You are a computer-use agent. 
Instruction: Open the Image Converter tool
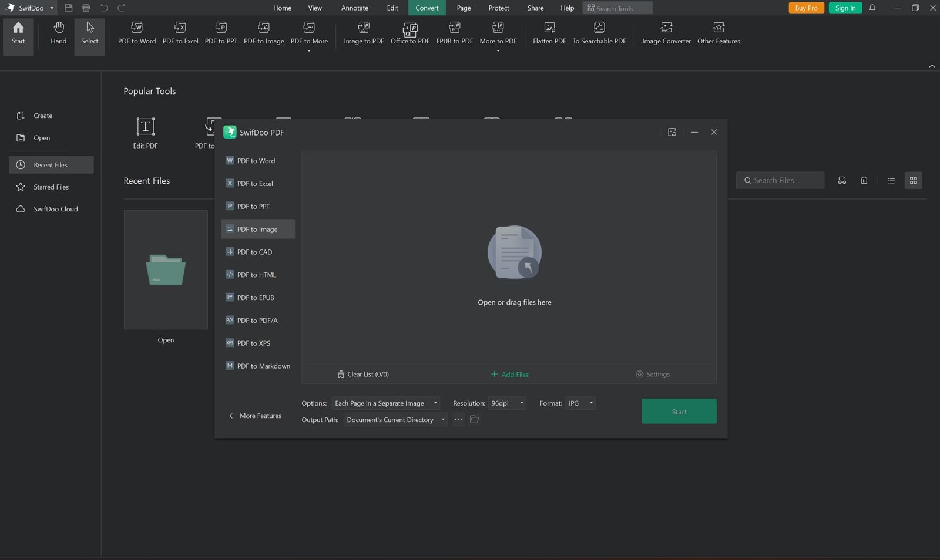point(666,34)
